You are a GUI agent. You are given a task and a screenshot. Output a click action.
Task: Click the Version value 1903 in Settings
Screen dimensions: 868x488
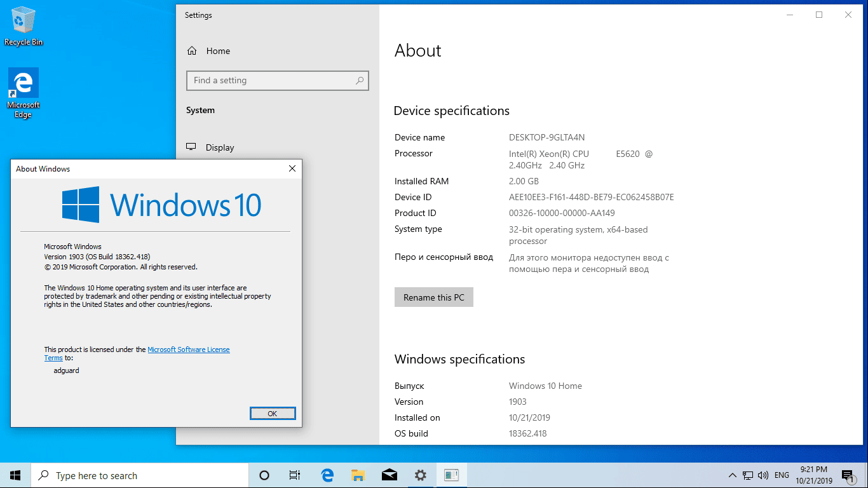coord(518,402)
